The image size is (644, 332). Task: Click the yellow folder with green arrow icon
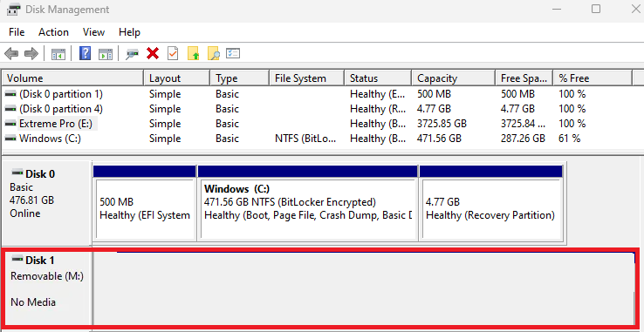pyautogui.click(x=193, y=53)
